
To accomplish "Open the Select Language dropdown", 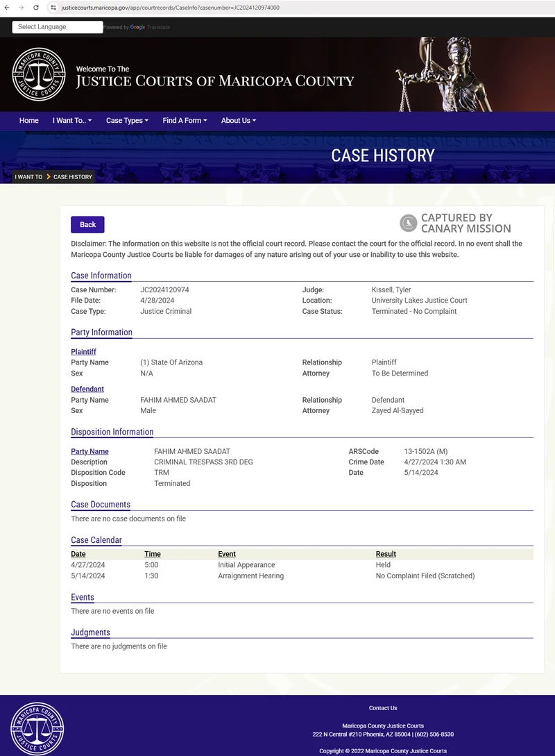I will tap(58, 27).
